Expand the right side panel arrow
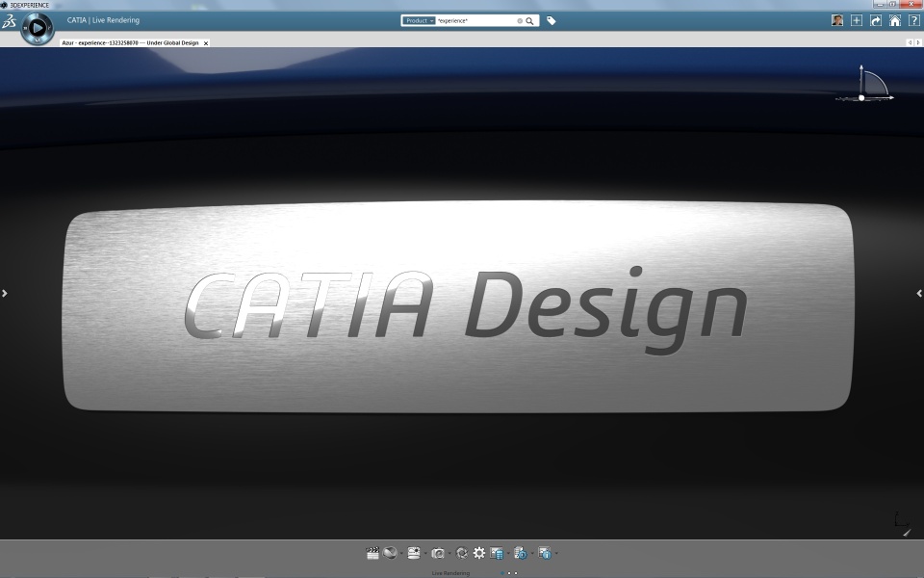Screen dimensions: 924x578 pyautogui.click(x=919, y=293)
